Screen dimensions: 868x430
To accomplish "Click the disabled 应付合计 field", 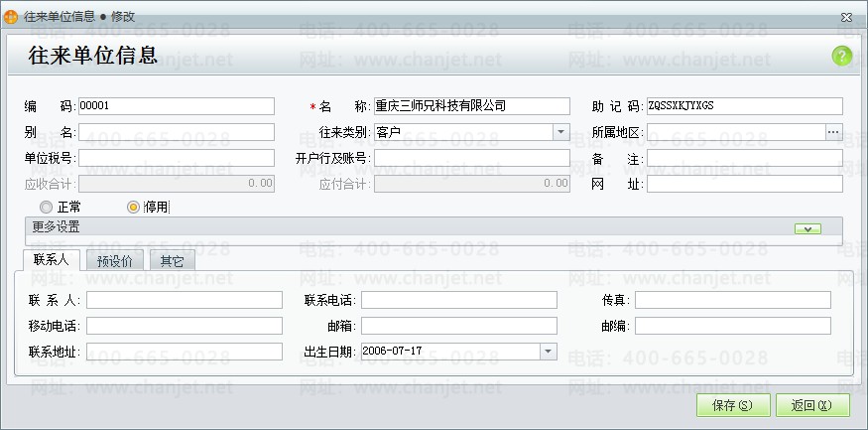I will point(471,184).
